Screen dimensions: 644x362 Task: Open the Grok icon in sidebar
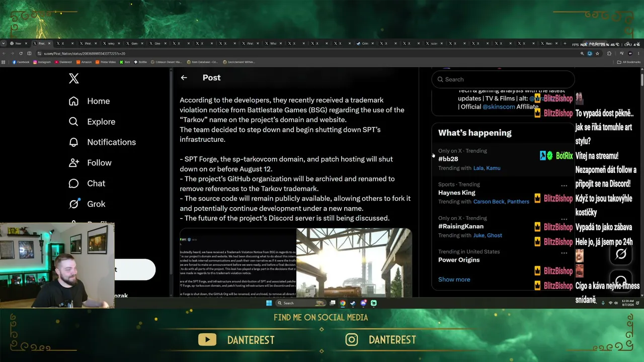[73, 204]
